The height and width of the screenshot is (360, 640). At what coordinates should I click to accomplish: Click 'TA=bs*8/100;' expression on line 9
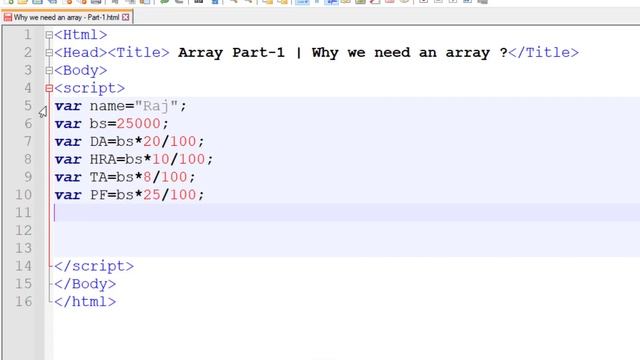[x=143, y=177]
